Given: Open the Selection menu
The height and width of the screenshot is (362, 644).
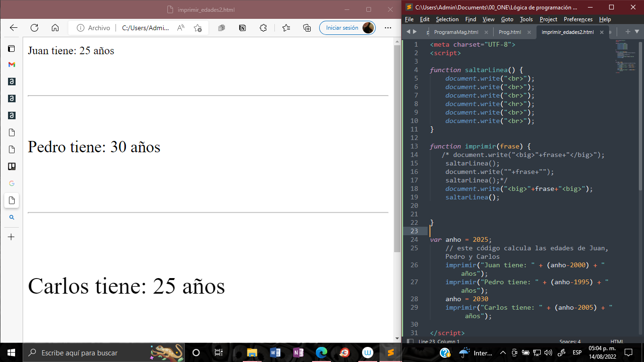Looking at the screenshot, I should 447,19.
